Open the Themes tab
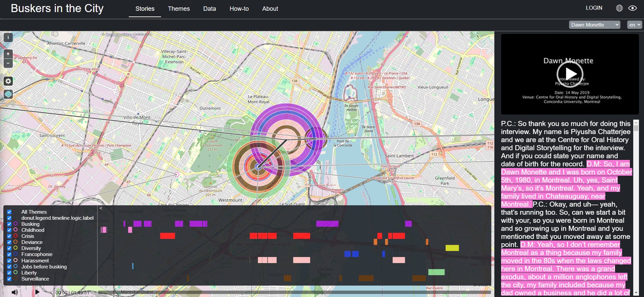 coord(179,9)
